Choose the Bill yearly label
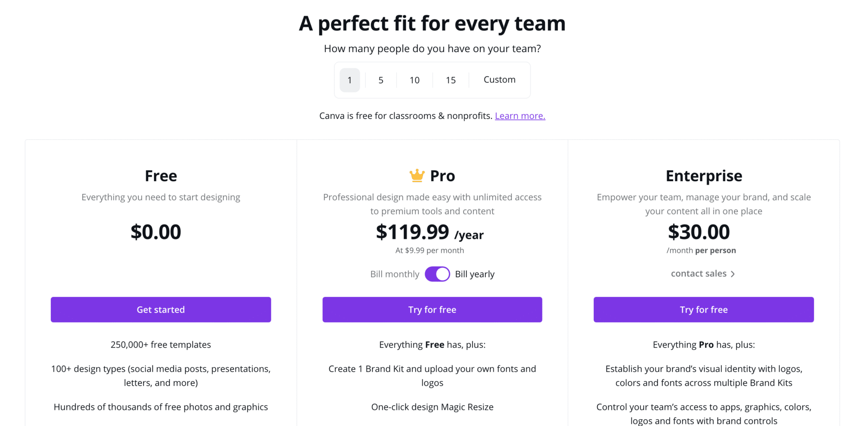Image resolution: width=868 pixels, height=426 pixels. pyautogui.click(x=475, y=274)
